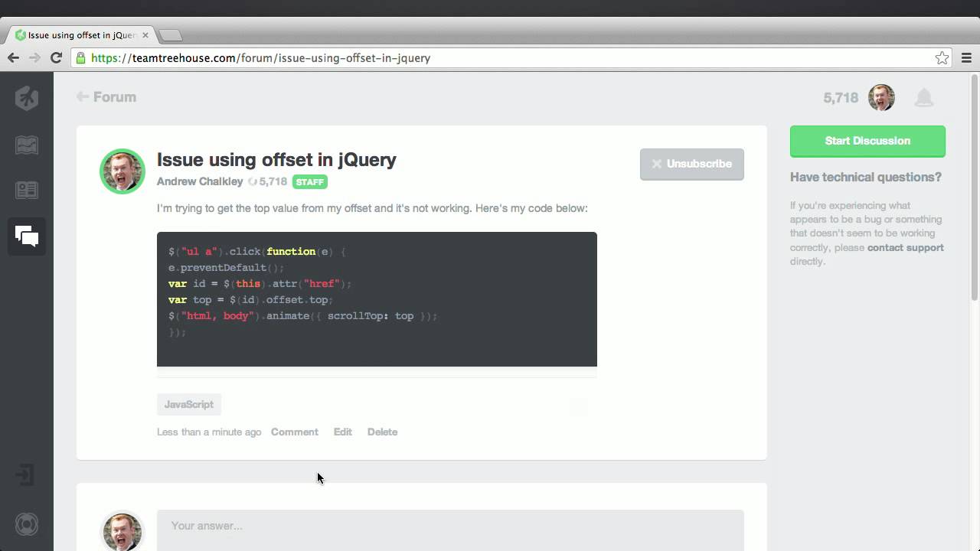Go back to Forum link
The height and width of the screenshot is (551, 980).
[106, 97]
